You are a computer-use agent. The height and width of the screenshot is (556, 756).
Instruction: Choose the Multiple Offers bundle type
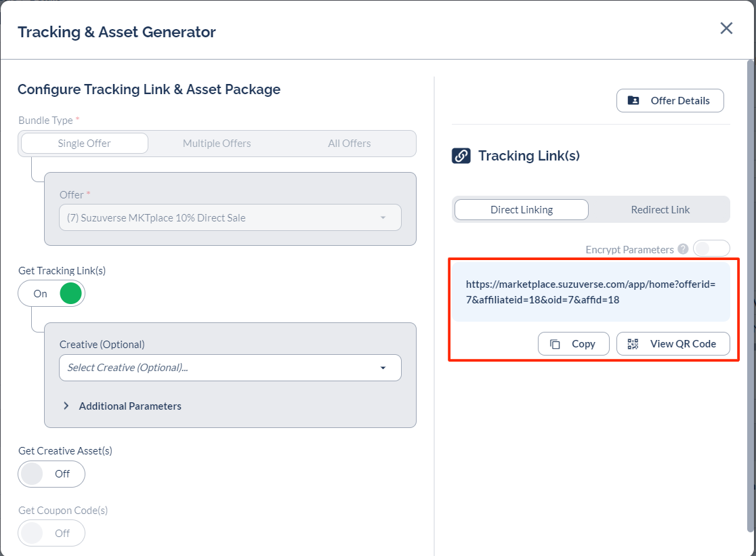217,144
